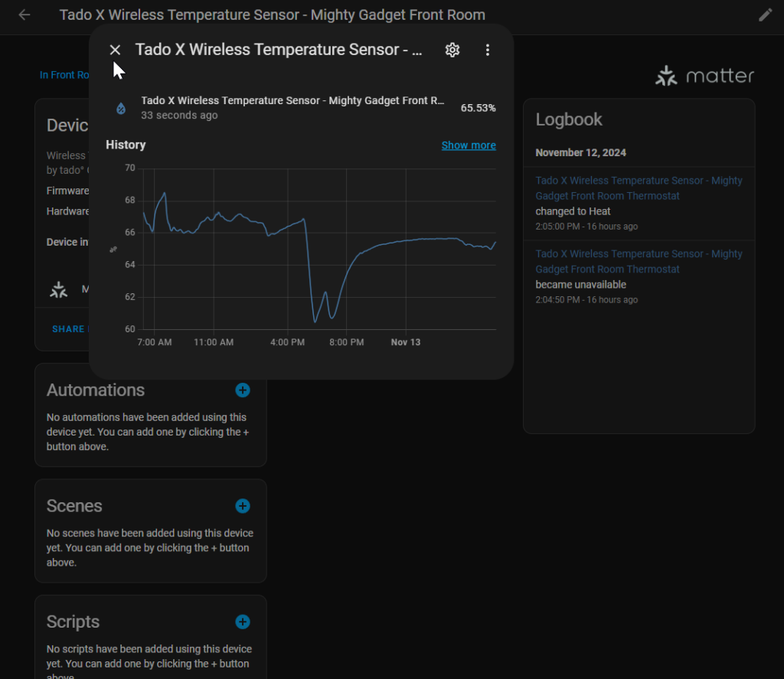This screenshot has height=679, width=784.
Task: Click the sensor entity name in dialog
Action: pyautogui.click(x=292, y=101)
